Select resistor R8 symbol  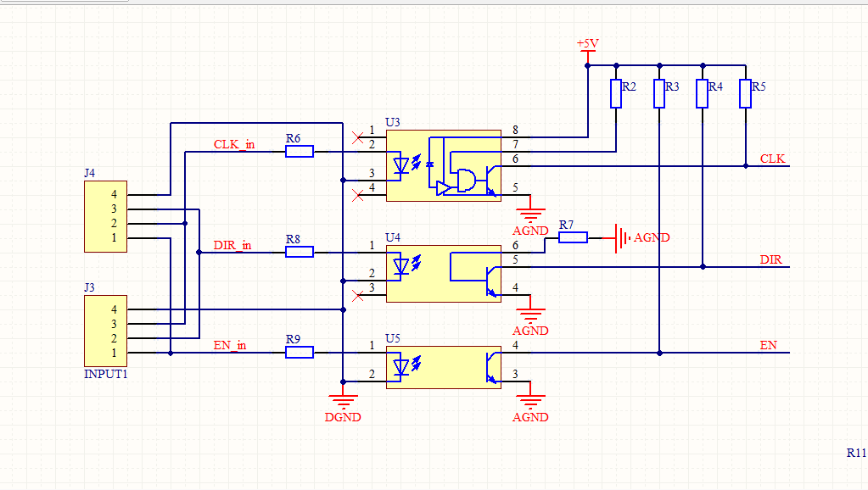click(x=300, y=252)
